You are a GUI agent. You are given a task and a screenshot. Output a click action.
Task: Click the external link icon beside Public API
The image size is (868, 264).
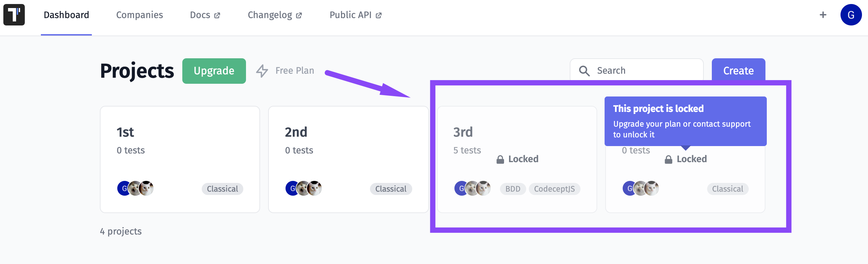379,15
